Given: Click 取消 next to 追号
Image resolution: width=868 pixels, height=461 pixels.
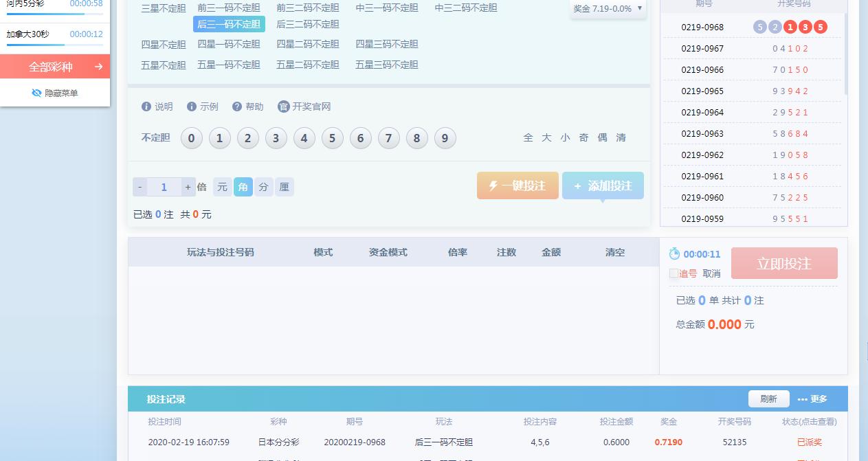Looking at the screenshot, I should pos(711,273).
